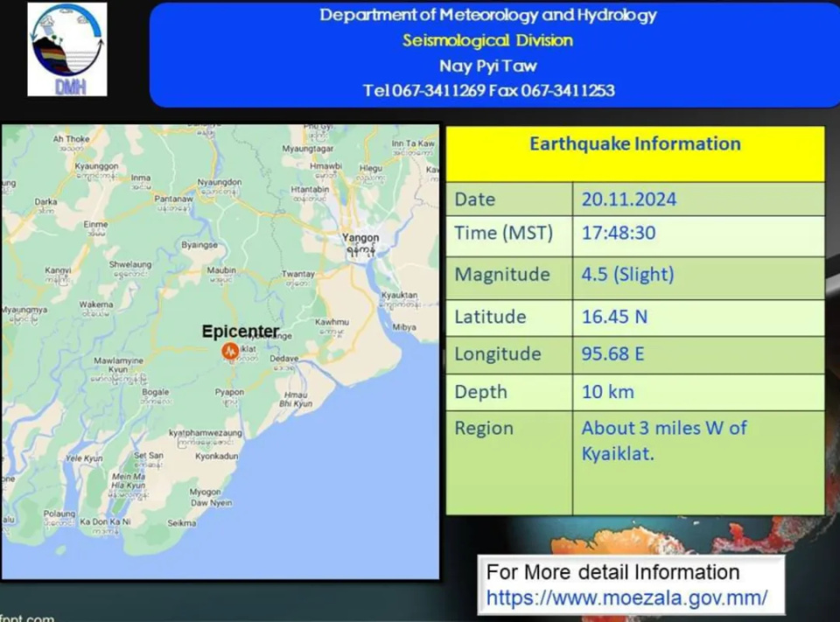Click Myaungtagar label on map
Image resolution: width=840 pixels, height=622 pixels.
pyautogui.click(x=307, y=149)
